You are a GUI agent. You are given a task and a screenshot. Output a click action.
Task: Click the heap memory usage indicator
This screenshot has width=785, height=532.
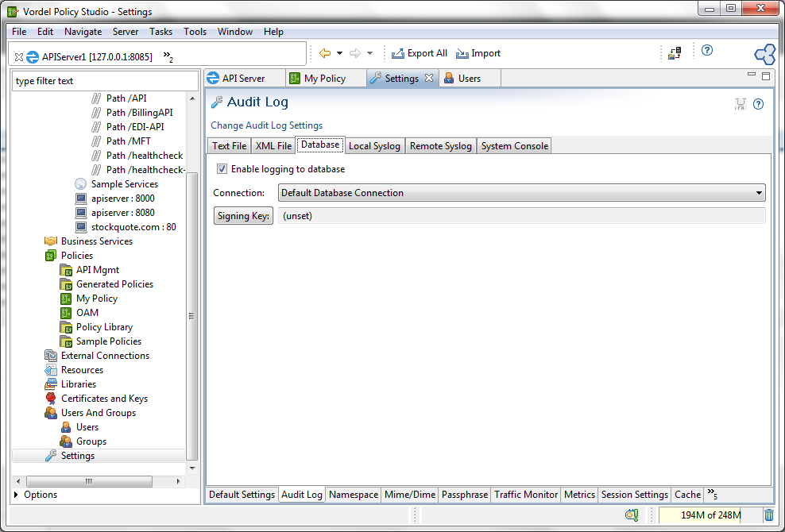click(x=710, y=515)
